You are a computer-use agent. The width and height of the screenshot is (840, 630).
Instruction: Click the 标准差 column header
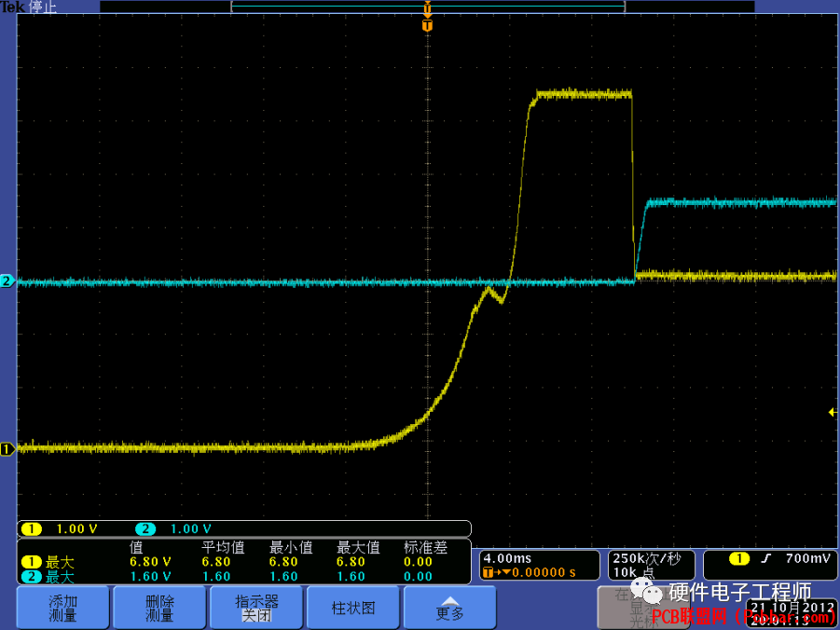click(425, 547)
